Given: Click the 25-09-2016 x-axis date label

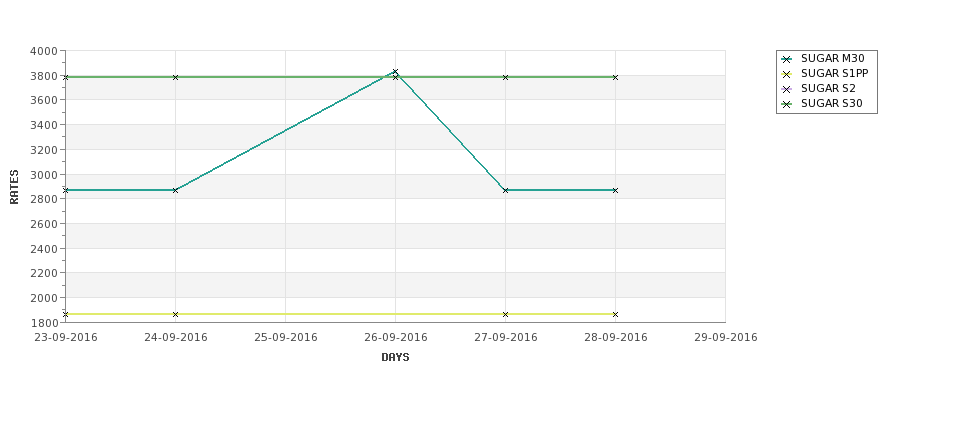Looking at the screenshot, I should [285, 338].
